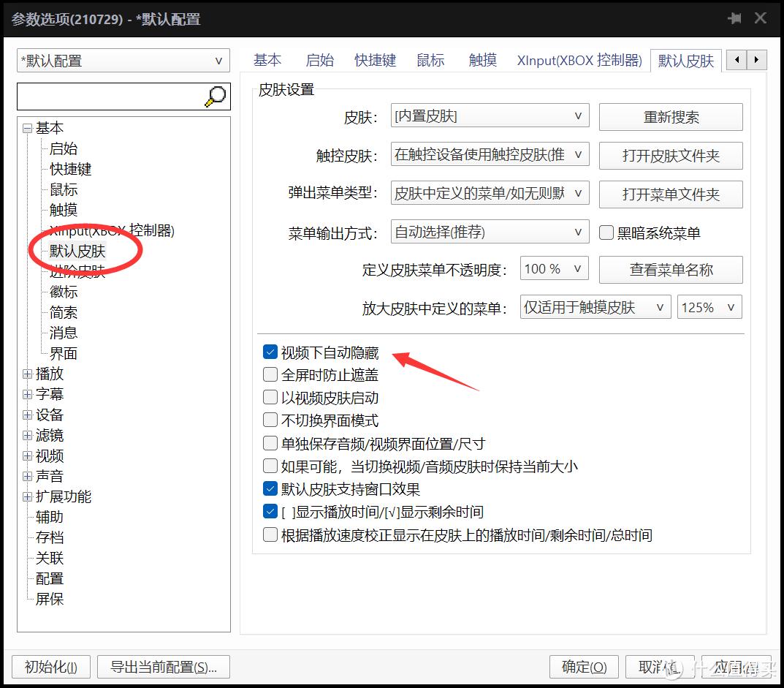Uncheck 视频下自动隐藏 option
The height and width of the screenshot is (688, 784).
(270, 352)
